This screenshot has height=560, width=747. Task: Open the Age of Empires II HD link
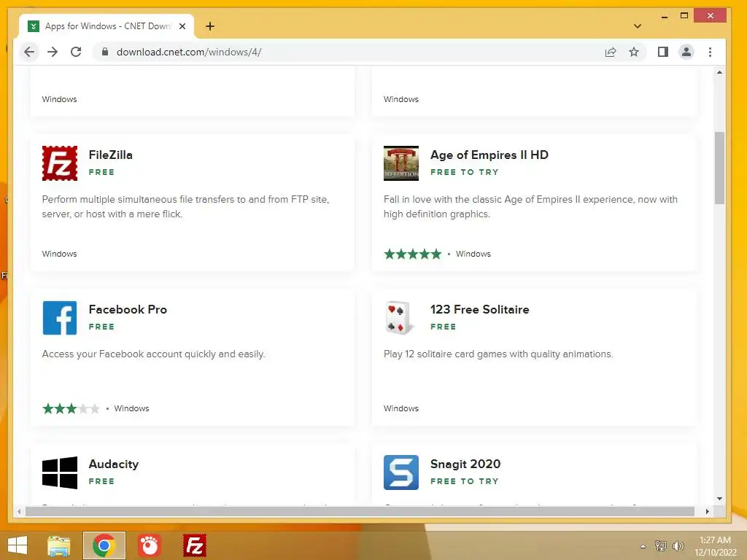tap(489, 155)
